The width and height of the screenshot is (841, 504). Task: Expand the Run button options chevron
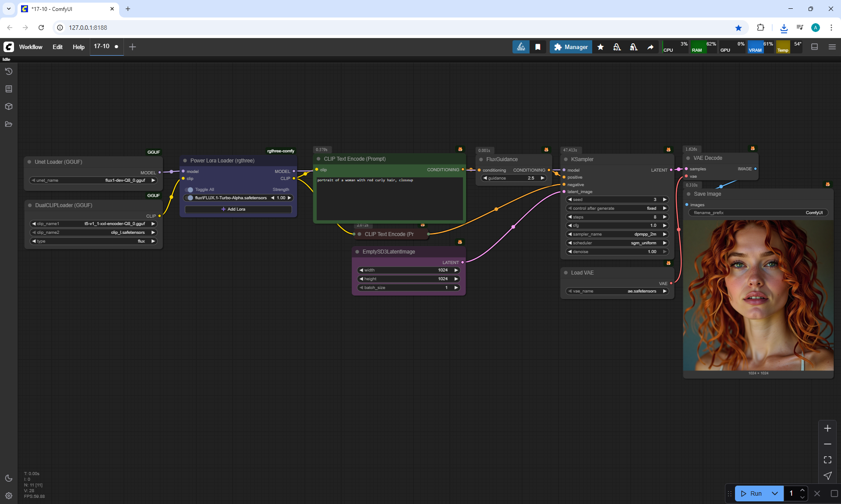click(x=774, y=493)
